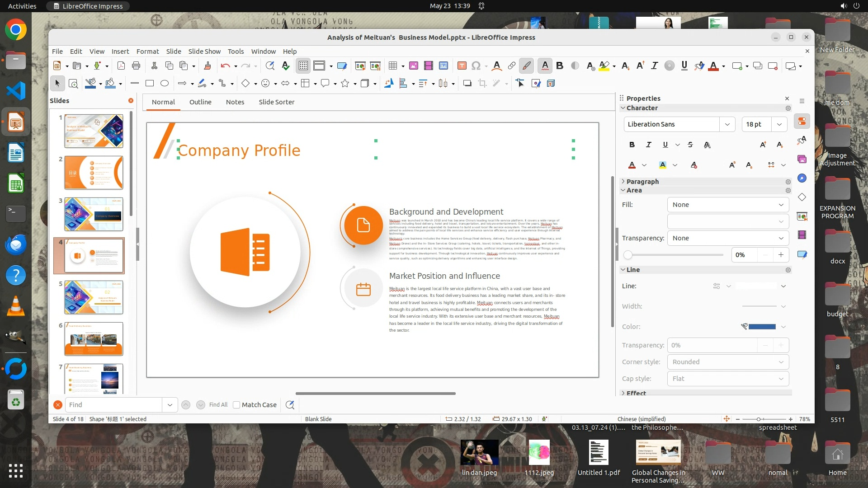
Task: Click the Print icon in toolbar
Action: pos(136,66)
